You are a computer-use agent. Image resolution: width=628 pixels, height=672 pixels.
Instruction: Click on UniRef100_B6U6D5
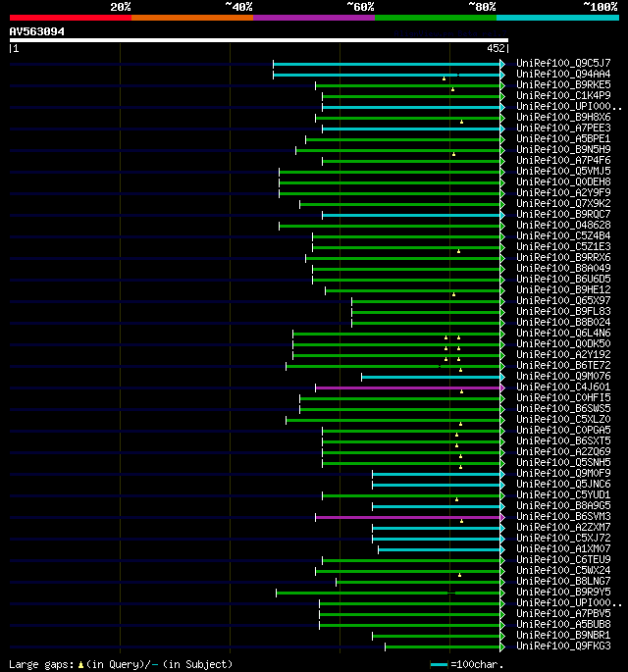[563, 279]
